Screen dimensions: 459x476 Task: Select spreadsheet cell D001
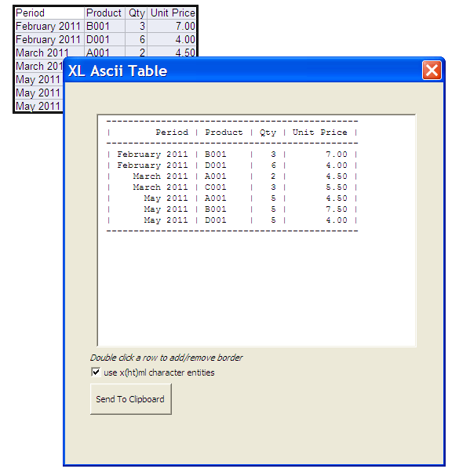pos(104,39)
